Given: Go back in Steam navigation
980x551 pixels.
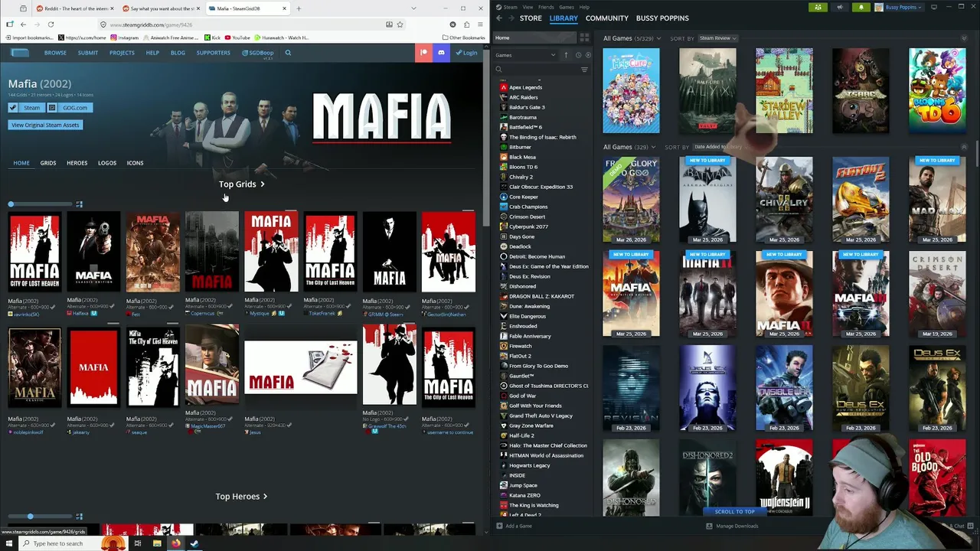Looking at the screenshot, I should pos(499,18).
